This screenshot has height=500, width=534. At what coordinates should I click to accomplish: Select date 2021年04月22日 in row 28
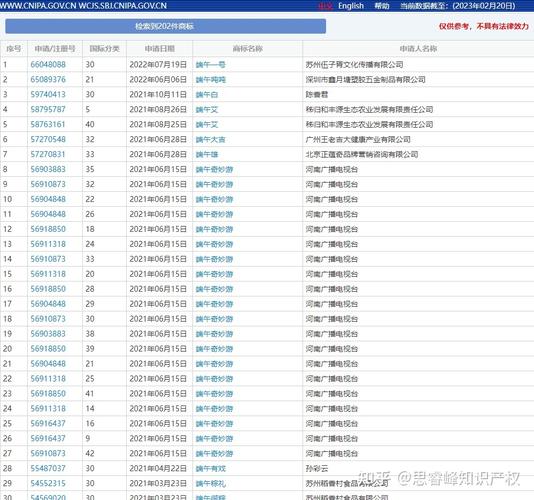click(x=158, y=468)
